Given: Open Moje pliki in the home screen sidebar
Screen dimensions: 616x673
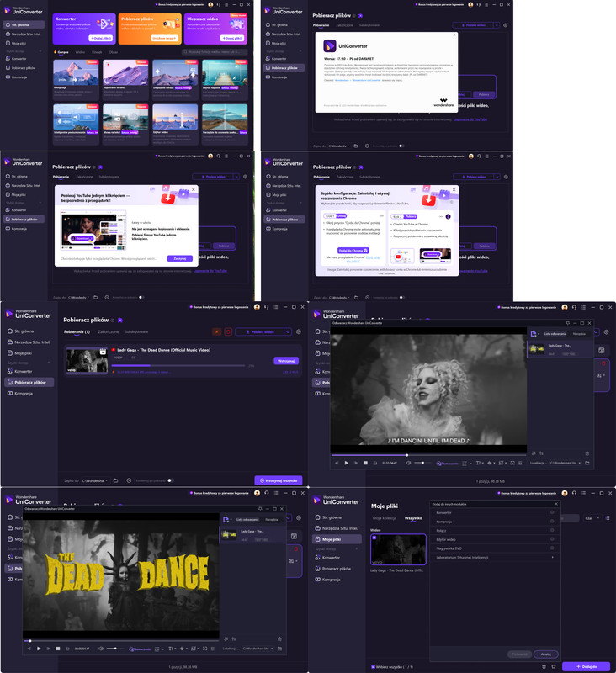Looking at the screenshot, I should [16, 44].
